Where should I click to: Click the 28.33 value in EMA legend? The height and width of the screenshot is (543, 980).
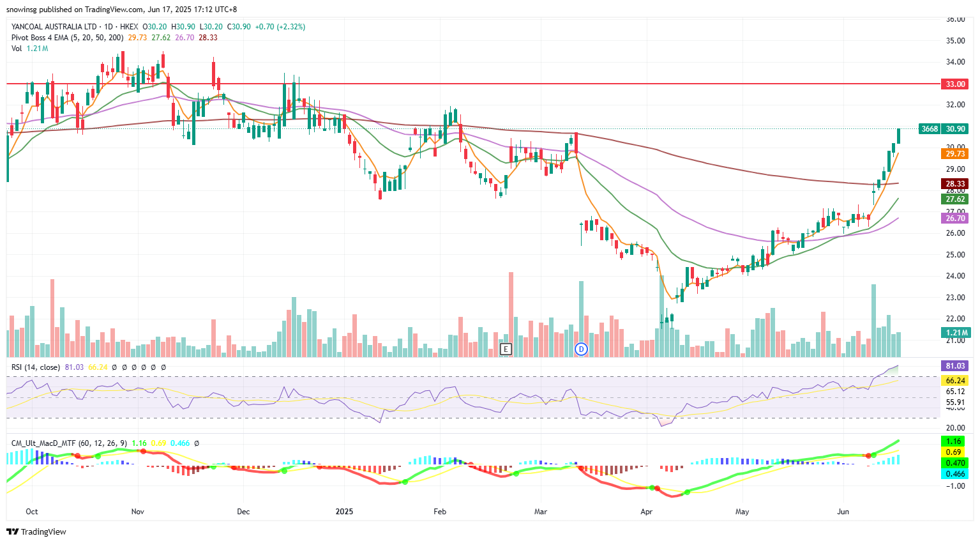pyautogui.click(x=208, y=38)
